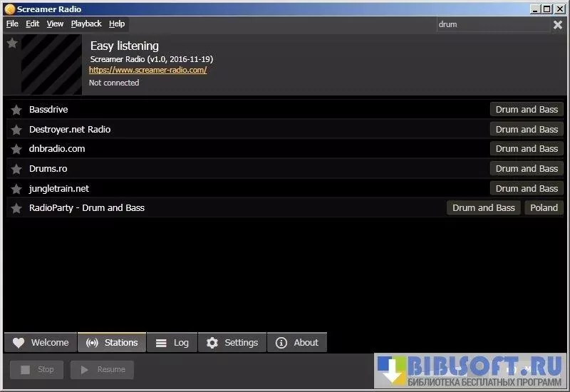Screen dimensions: 570x392
Task: Click star icon for RadioParty - Drum and Bass
Action: tap(16, 208)
